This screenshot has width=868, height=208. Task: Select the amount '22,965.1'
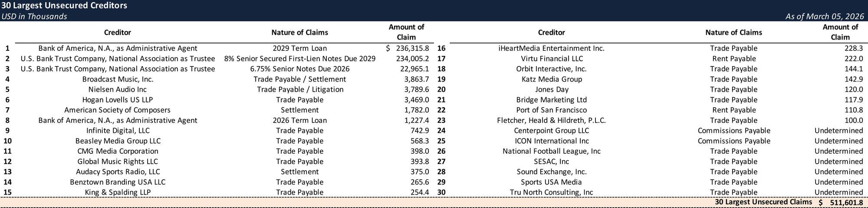(414, 69)
